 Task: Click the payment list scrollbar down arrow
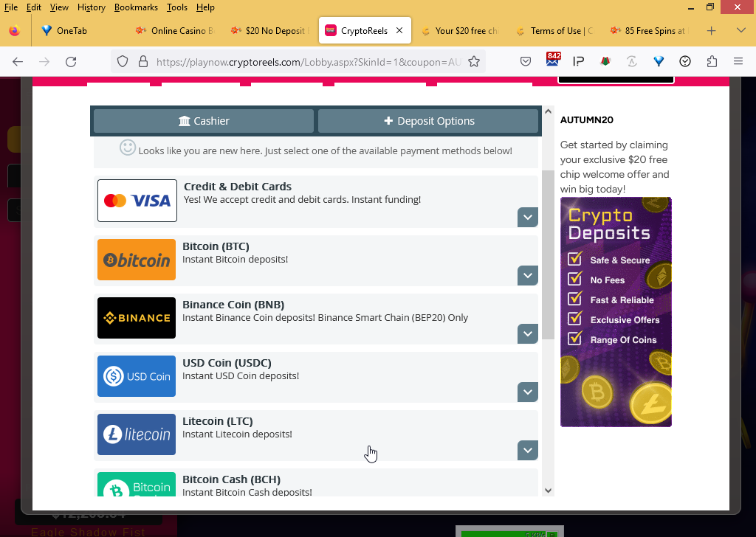click(x=548, y=490)
